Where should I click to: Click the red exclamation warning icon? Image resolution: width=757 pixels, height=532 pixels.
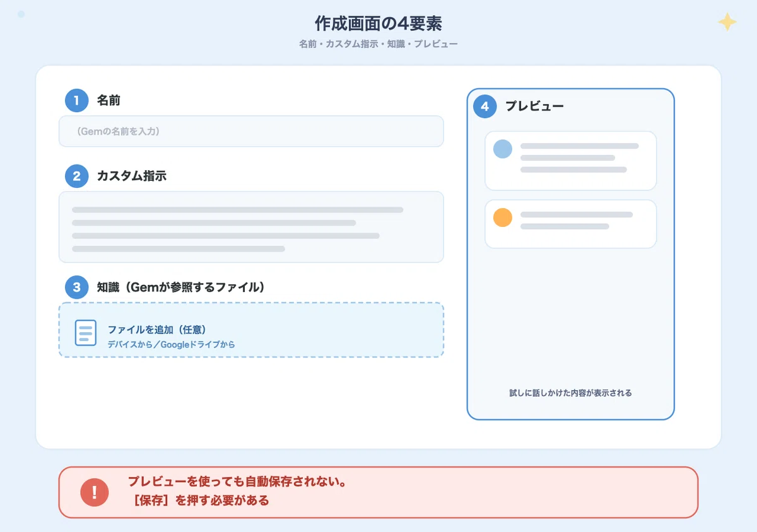(95, 492)
